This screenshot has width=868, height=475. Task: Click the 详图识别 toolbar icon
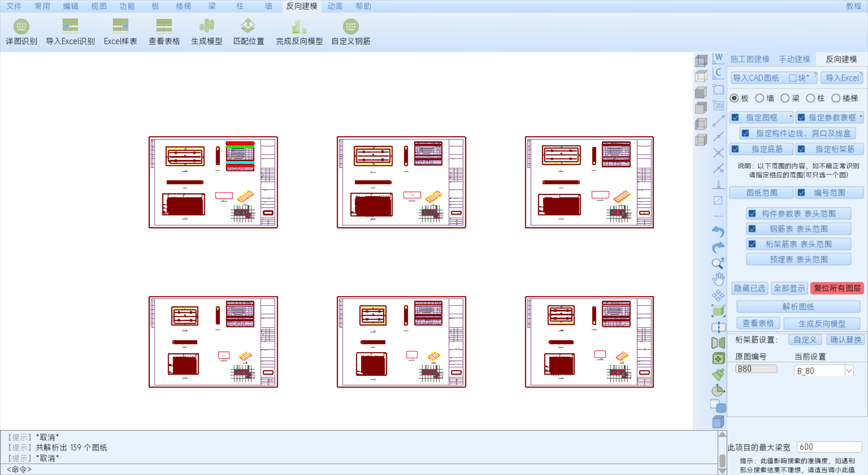pos(21,27)
